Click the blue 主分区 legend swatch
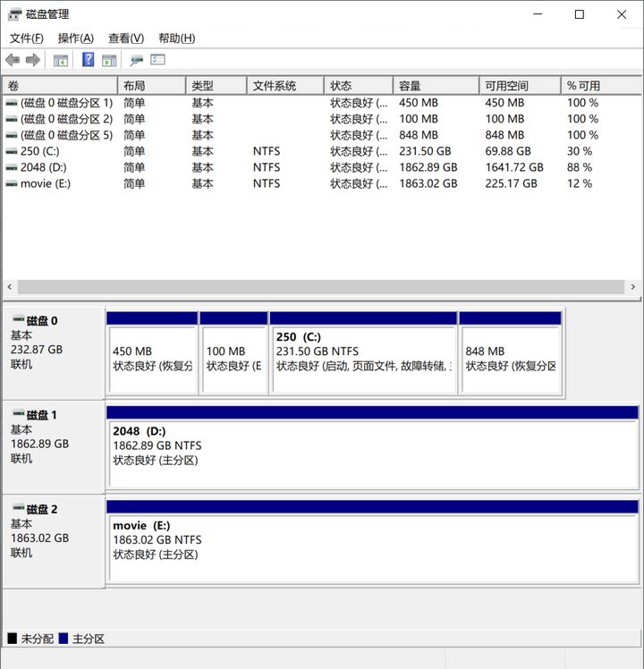The image size is (644, 669). (x=64, y=639)
